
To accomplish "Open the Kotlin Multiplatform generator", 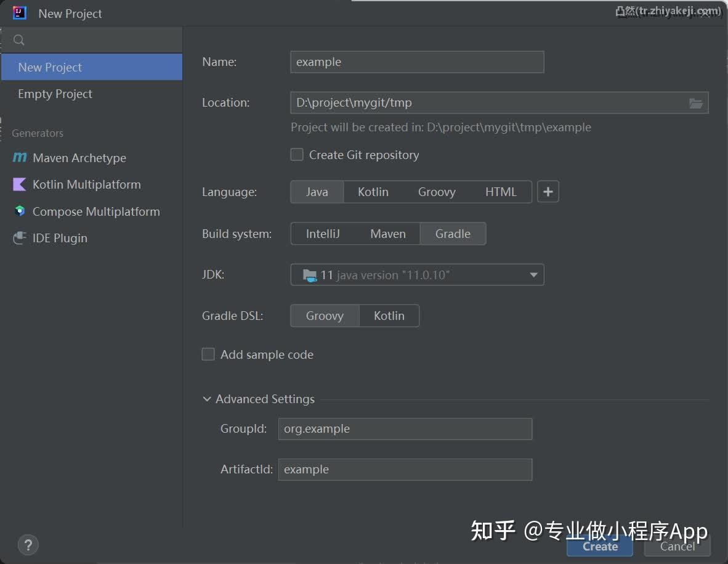I will pos(92,184).
